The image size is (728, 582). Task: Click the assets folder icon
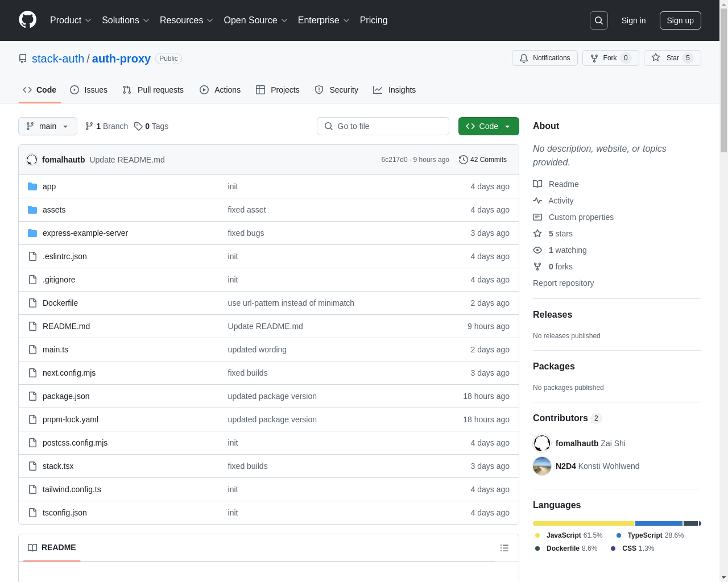32,210
